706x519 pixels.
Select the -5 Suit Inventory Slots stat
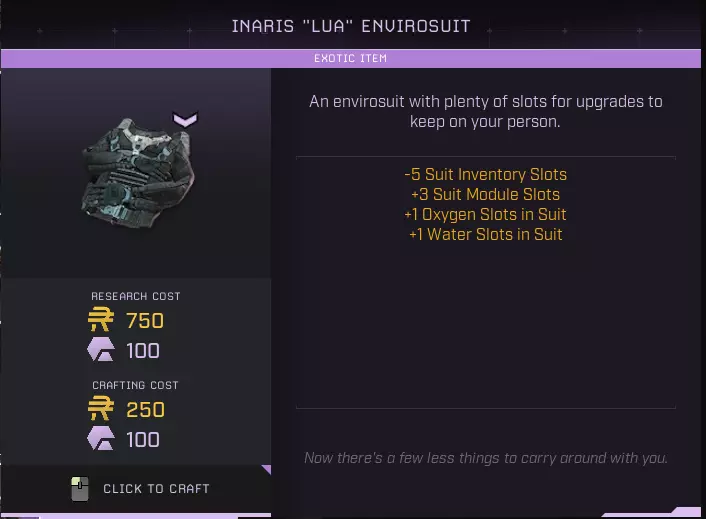point(485,174)
